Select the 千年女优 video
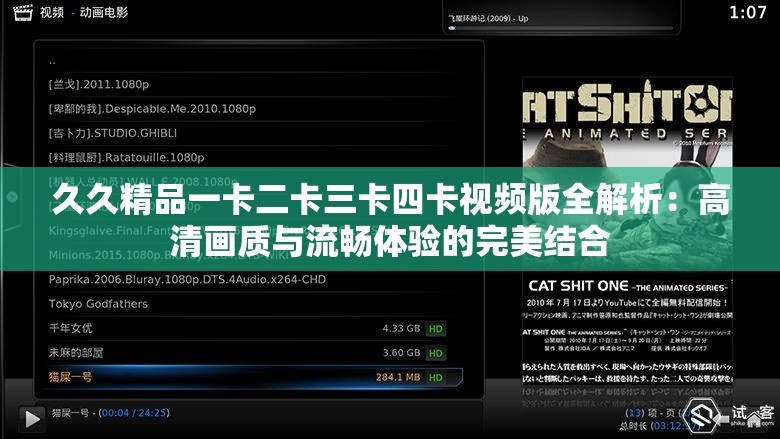 point(251,329)
